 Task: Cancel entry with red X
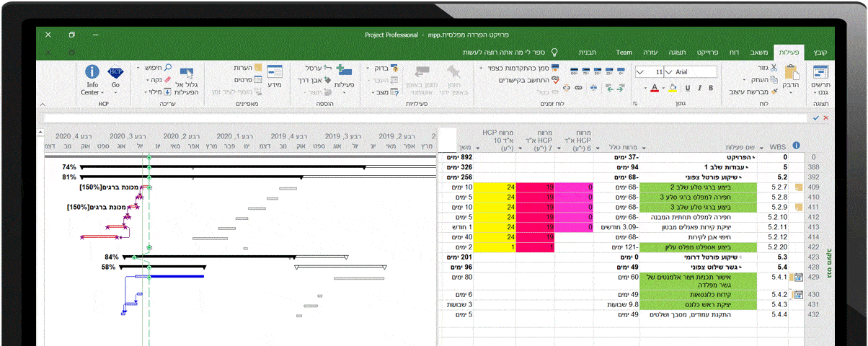pyautogui.click(x=825, y=117)
